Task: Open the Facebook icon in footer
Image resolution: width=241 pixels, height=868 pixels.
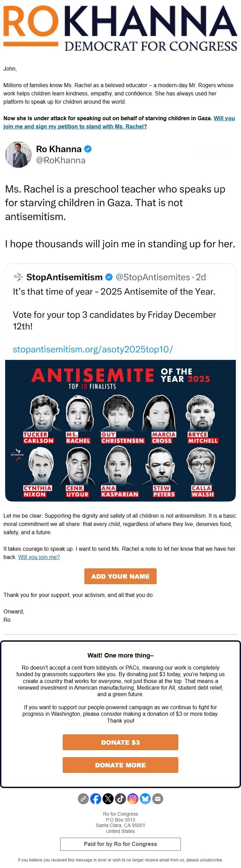Action: pos(96,798)
